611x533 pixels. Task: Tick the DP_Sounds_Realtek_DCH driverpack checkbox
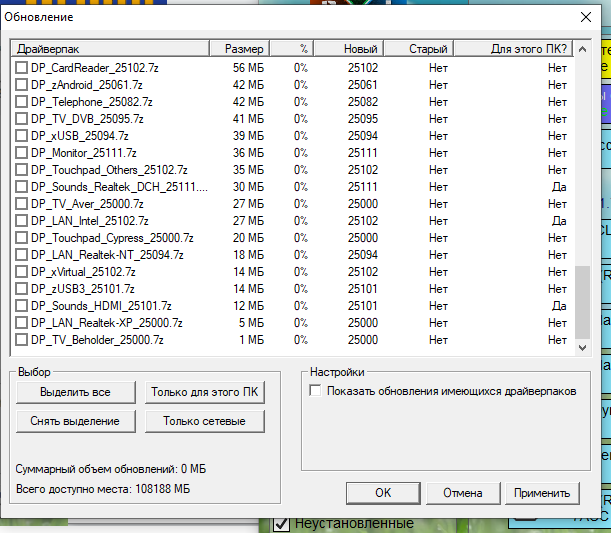pos(22,186)
